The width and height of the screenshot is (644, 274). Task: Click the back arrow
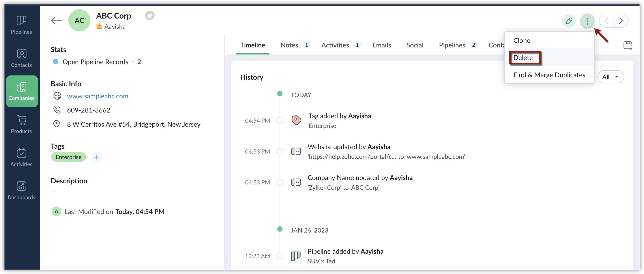[56, 21]
